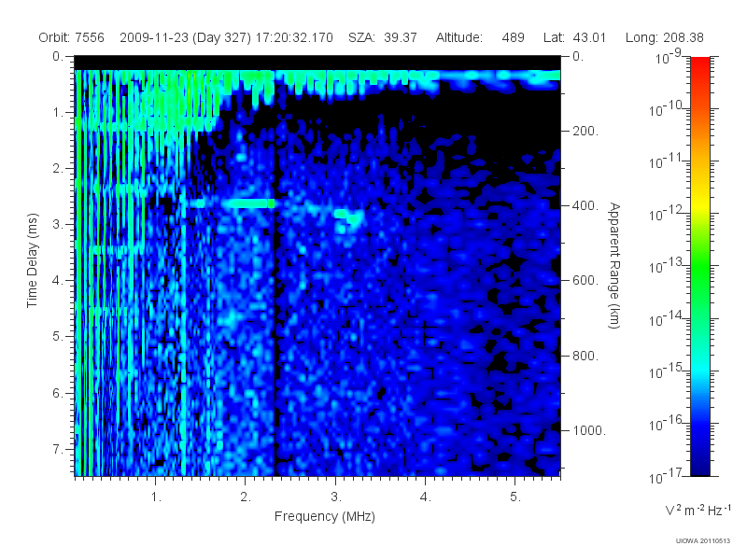Click the '600.' apparent range tick label

(x=585, y=281)
